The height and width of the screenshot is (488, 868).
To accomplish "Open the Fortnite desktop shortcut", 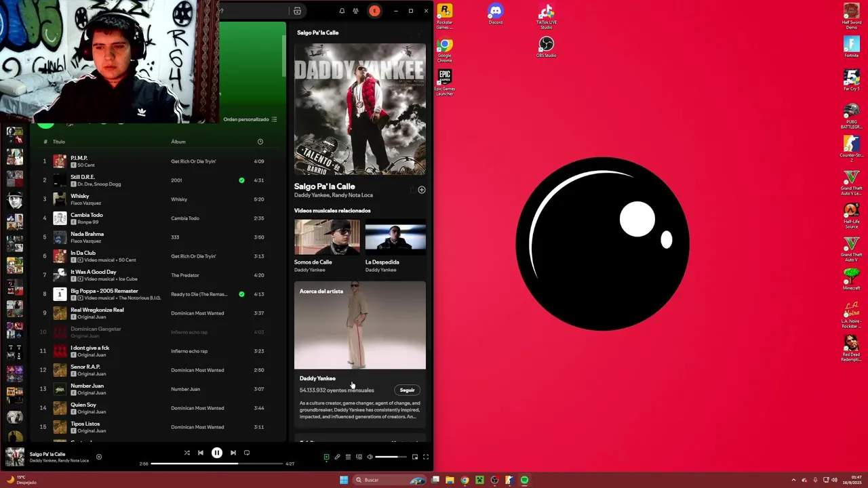I will (x=852, y=47).
